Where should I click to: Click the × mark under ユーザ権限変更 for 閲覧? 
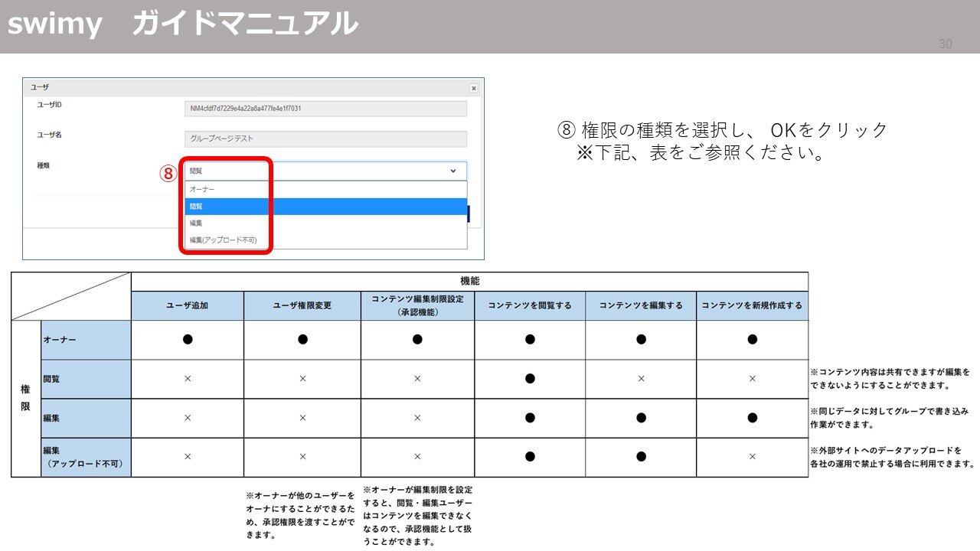[302, 379]
